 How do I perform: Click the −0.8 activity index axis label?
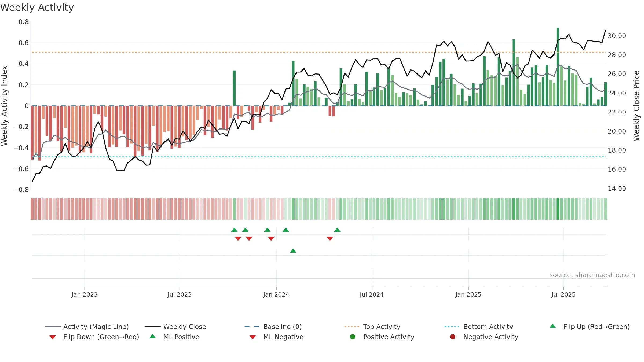pos(21,190)
